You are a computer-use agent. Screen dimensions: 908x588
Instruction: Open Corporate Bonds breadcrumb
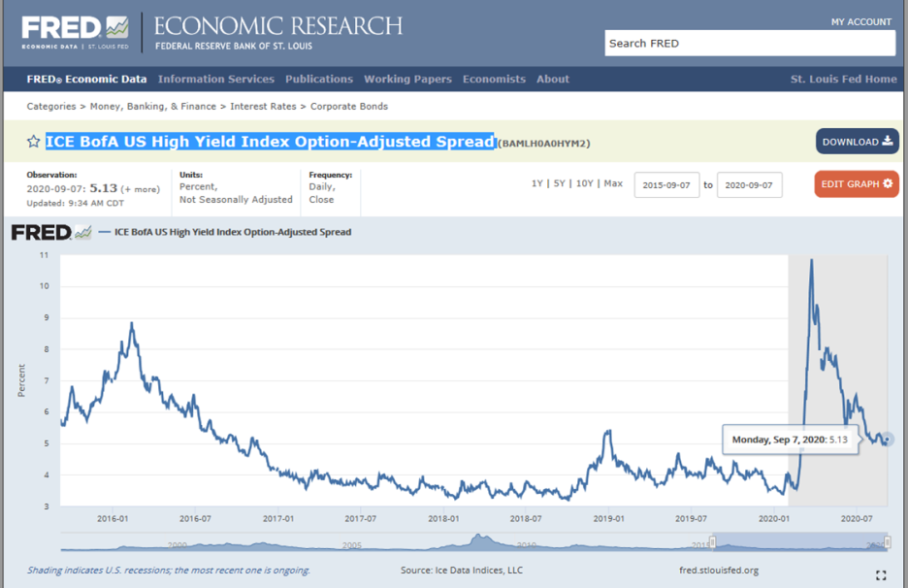tap(349, 107)
